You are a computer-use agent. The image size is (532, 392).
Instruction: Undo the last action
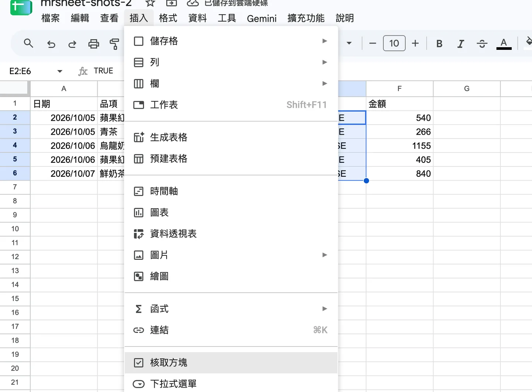pos(51,44)
